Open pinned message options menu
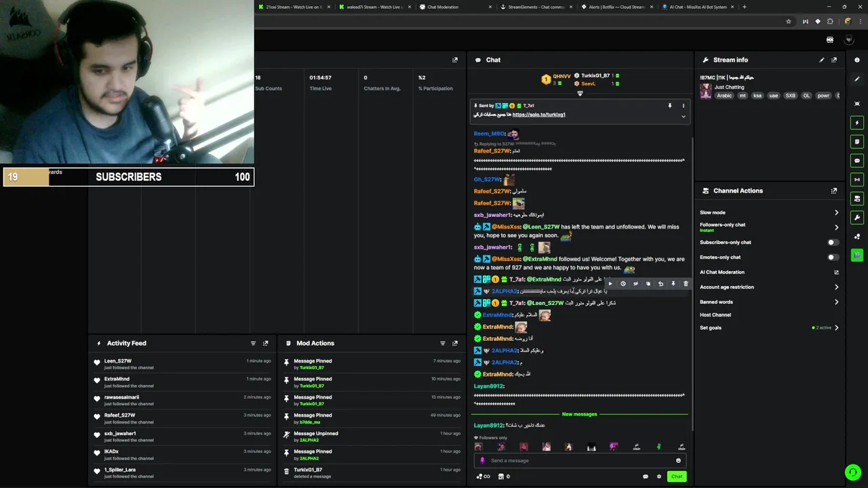 (683, 106)
